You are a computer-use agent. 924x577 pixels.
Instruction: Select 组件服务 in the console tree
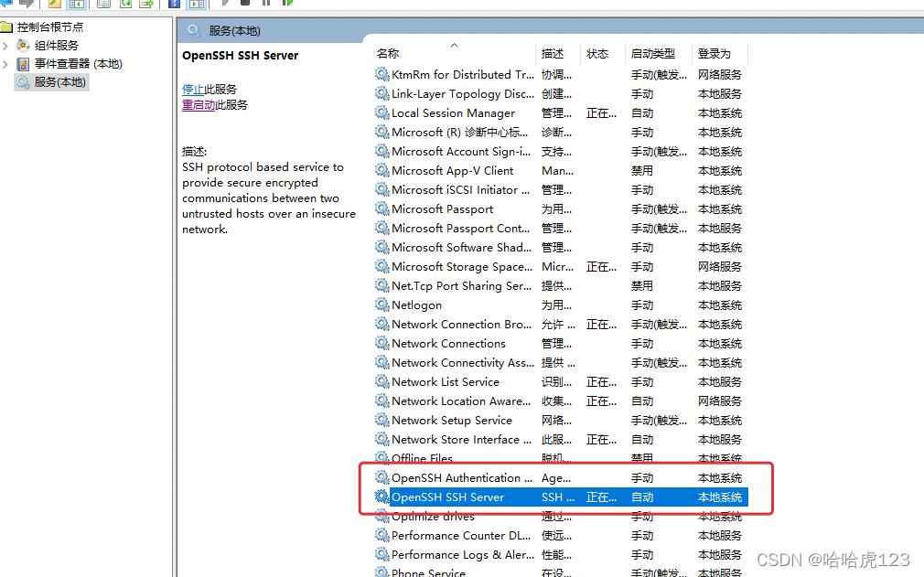pos(56,46)
